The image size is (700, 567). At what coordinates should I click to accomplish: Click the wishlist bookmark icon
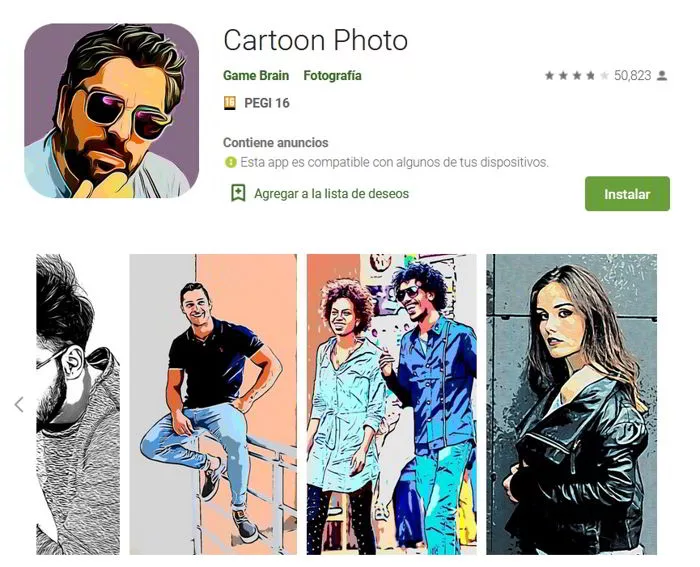click(238, 193)
